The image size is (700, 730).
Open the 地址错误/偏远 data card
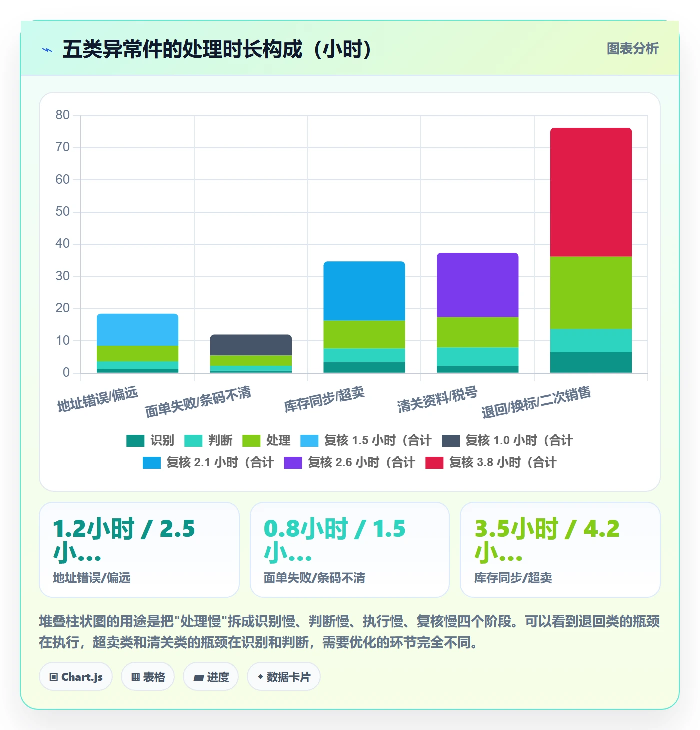(139, 550)
